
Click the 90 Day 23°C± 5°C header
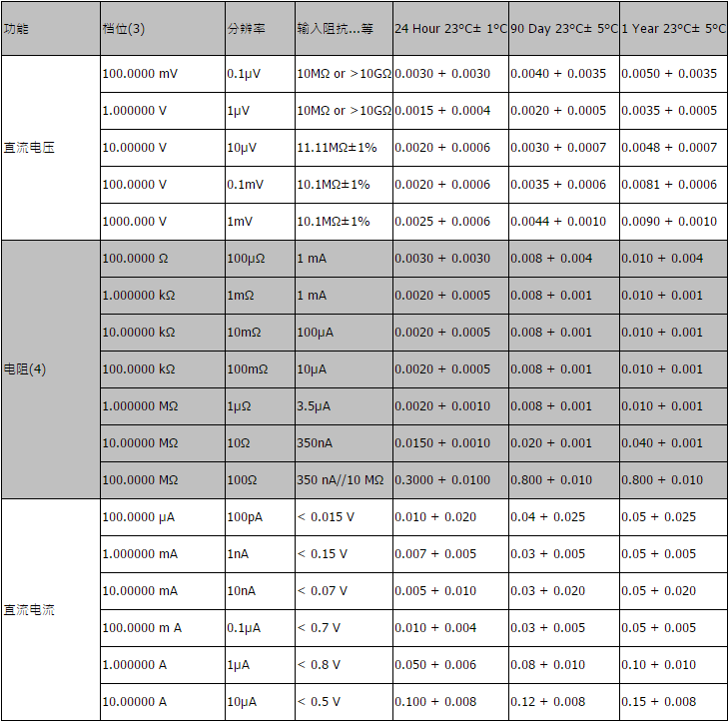564,29
